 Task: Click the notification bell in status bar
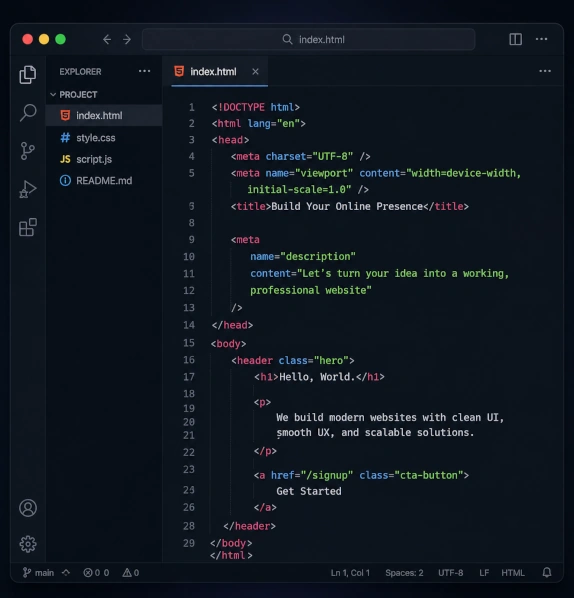pyautogui.click(x=547, y=572)
